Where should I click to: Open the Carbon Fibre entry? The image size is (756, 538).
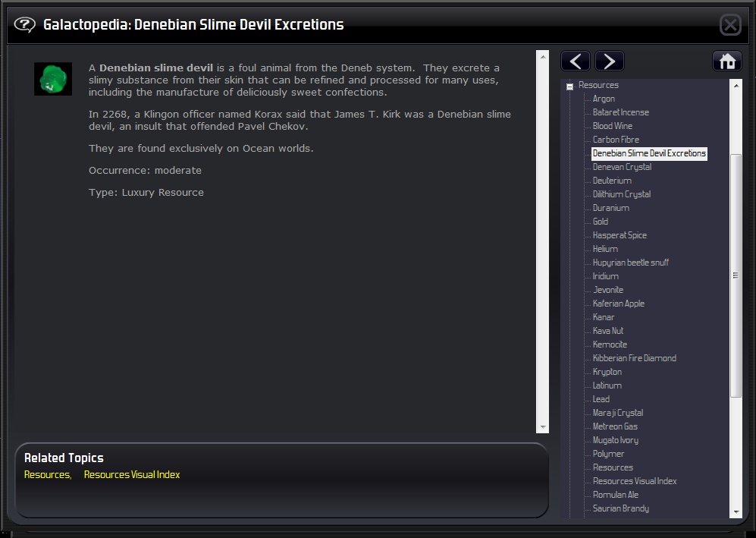(616, 140)
